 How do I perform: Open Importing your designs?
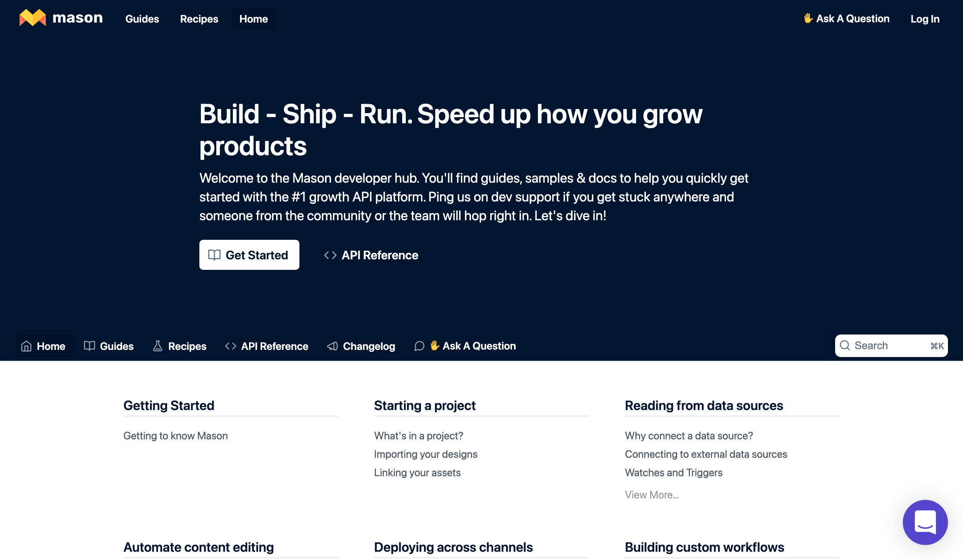point(426,454)
